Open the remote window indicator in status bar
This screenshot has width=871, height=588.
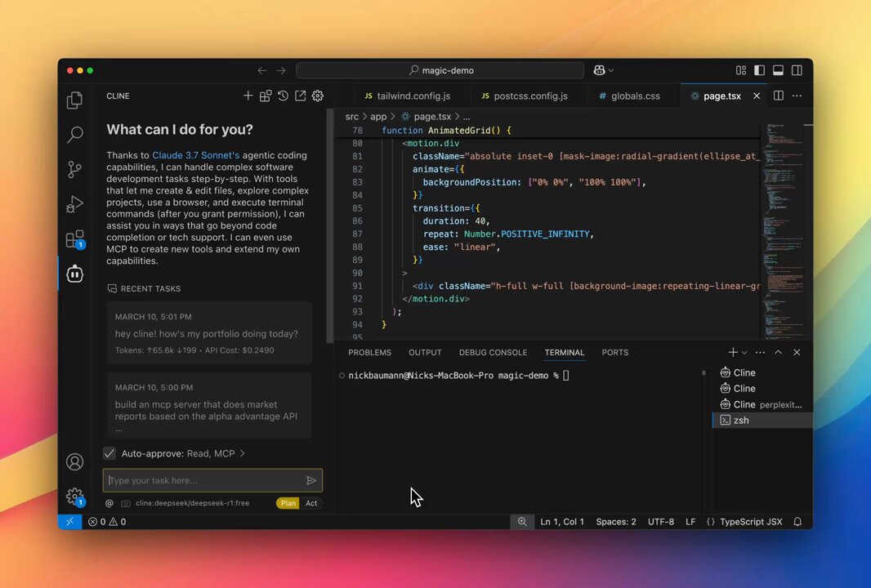pos(70,522)
